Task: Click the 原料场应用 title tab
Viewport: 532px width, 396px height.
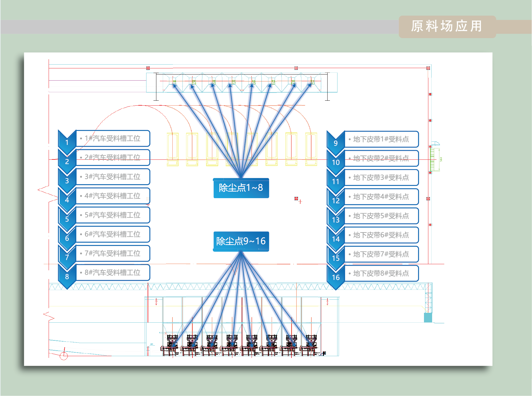Action: [x=447, y=26]
